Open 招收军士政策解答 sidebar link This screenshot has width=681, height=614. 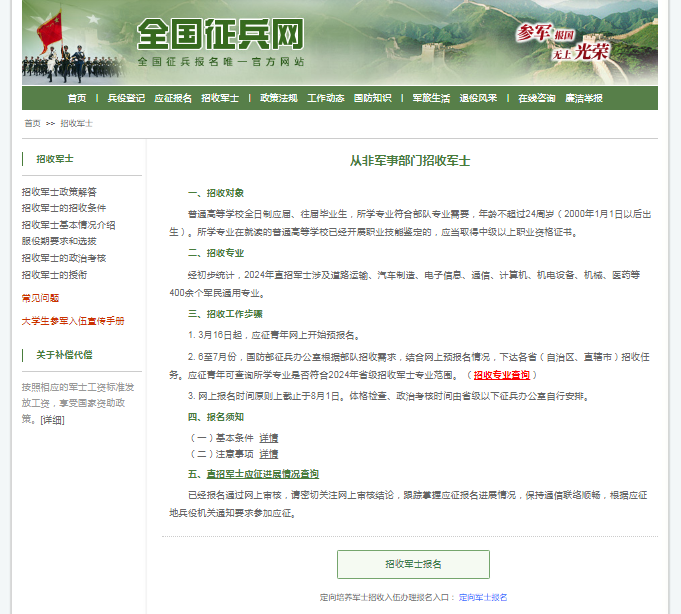(59, 191)
